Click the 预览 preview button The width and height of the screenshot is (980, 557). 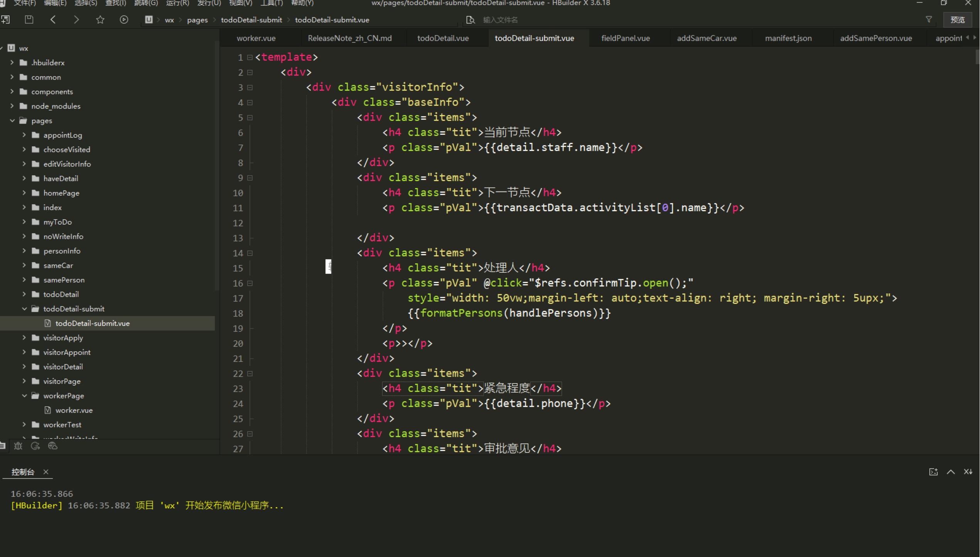point(958,20)
